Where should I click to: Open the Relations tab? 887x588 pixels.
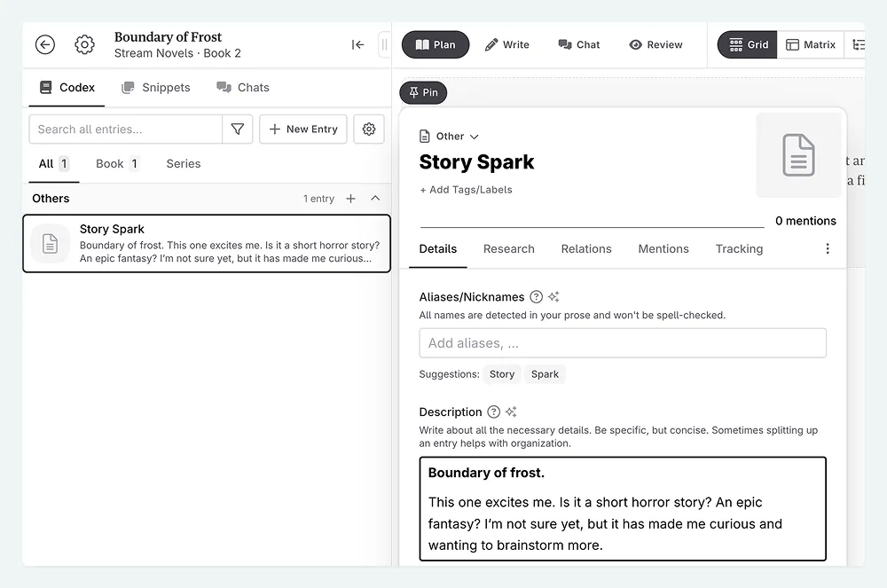click(x=586, y=249)
